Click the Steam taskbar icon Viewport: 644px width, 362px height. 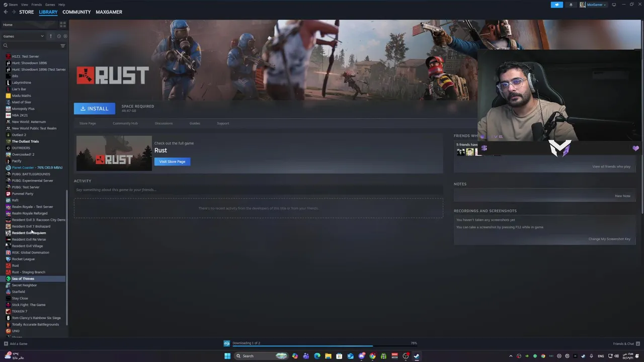click(x=417, y=356)
